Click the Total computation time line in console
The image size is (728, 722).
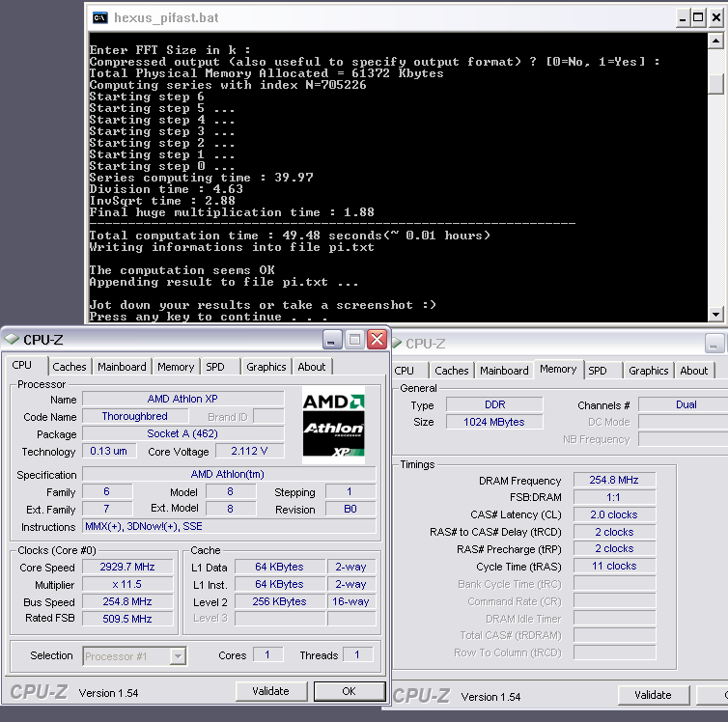tap(290, 236)
